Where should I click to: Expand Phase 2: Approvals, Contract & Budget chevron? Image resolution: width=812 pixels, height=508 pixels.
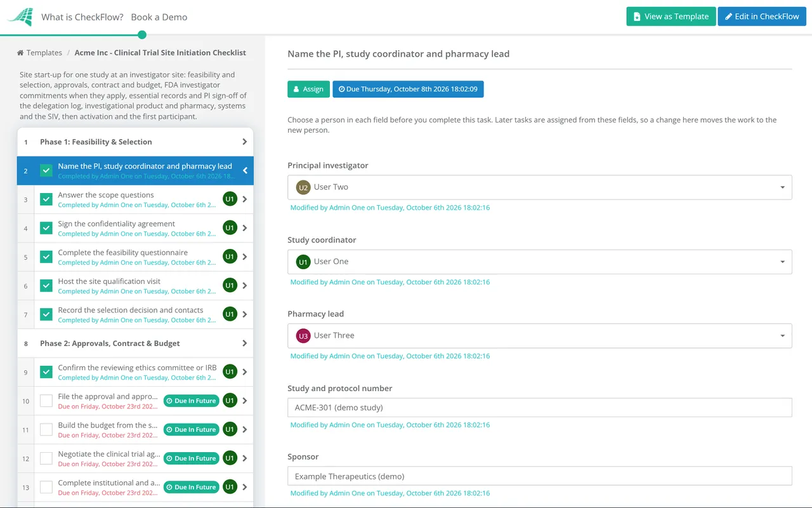tap(245, 344)
